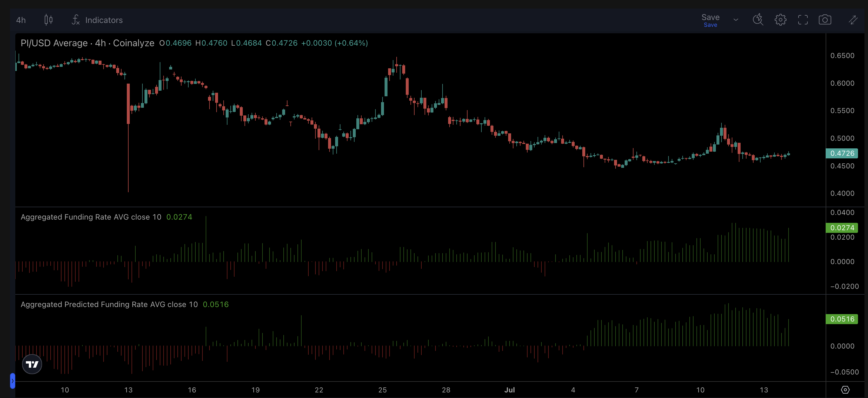Open chart settings gear icon

click(x=780, y=20)
